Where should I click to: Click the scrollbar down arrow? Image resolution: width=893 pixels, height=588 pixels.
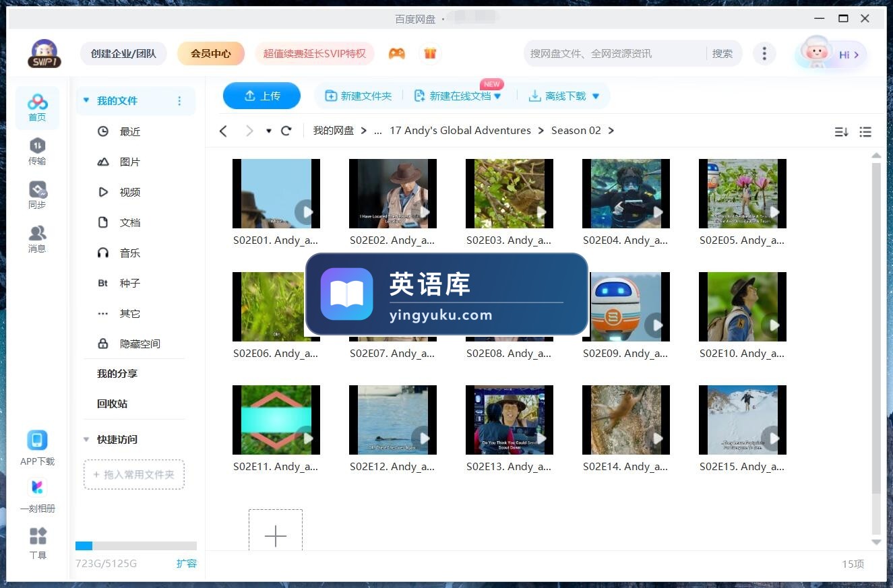tap(876, 542)
